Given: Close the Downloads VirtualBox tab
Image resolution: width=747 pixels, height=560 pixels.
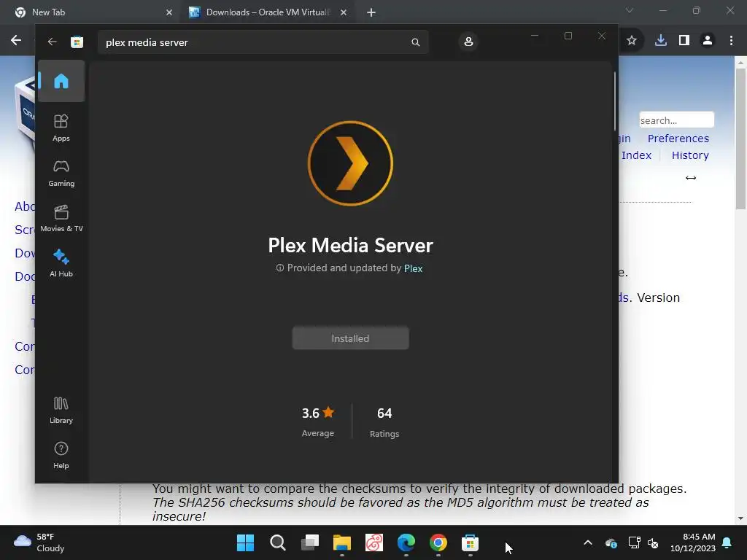Looking at the screenshot, I should click(x=344, y=12).
